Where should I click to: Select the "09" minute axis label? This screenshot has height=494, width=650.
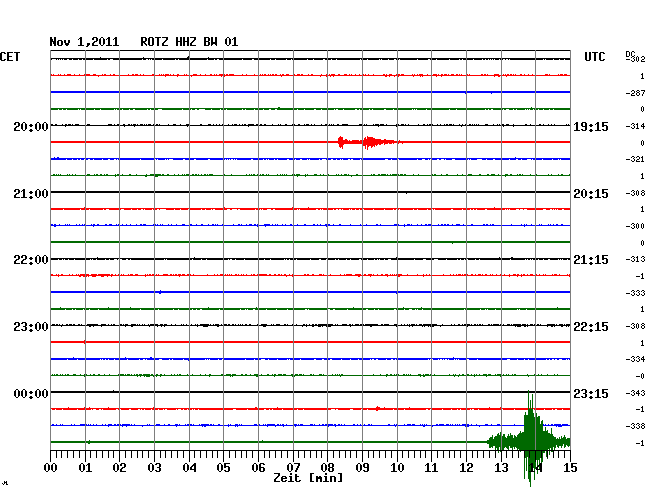click(362, 468)
